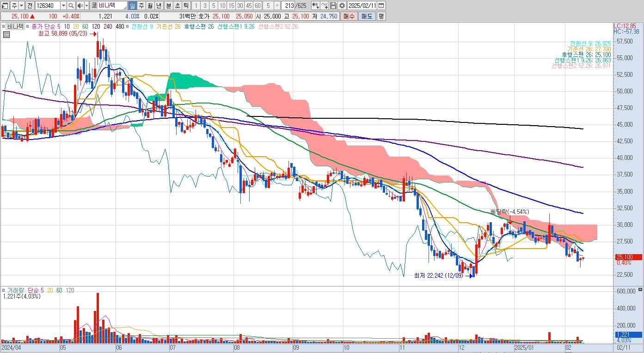Click the small grid icon under 비나텍 label

pyautogui.click(x=7, y=34)
